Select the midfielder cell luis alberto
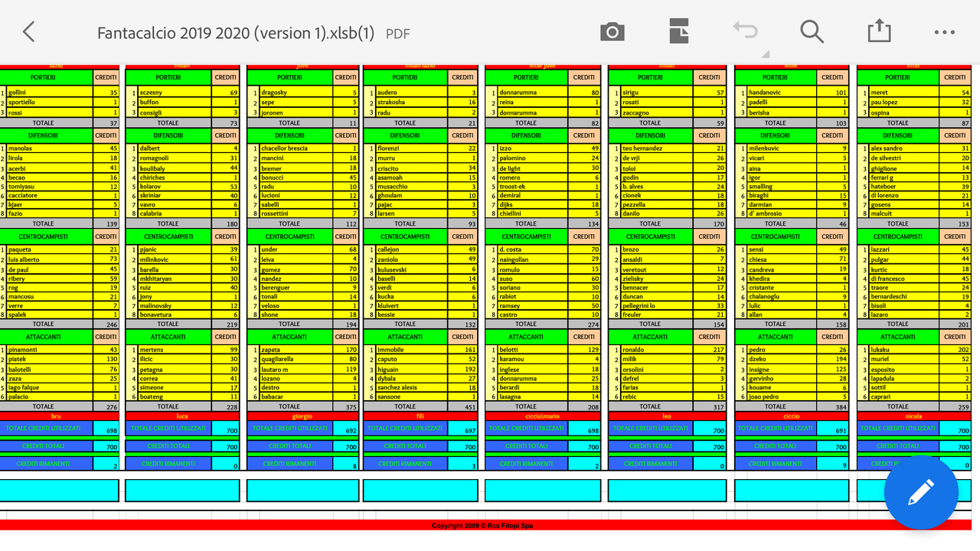The image size is (980, 551). [50, 259]
